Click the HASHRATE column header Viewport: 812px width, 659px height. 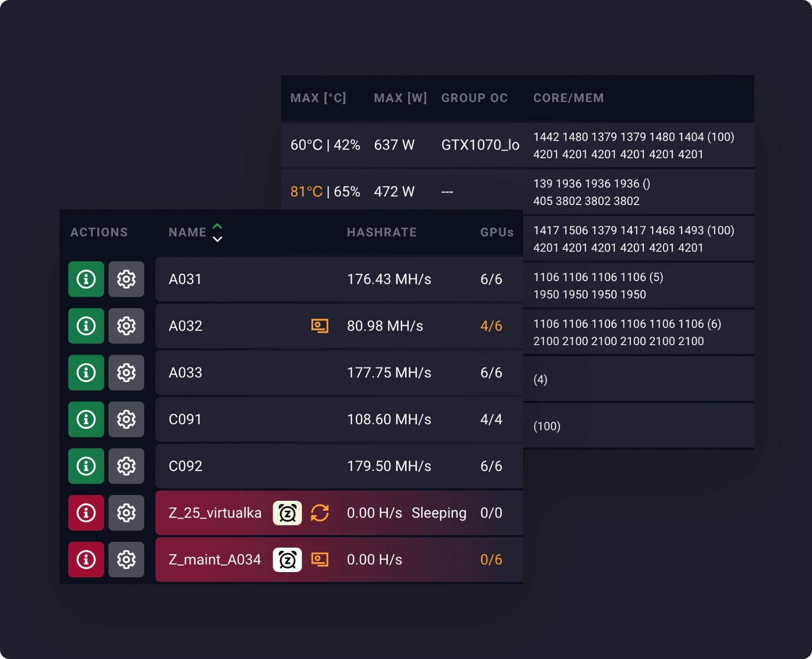coord(382,232)
